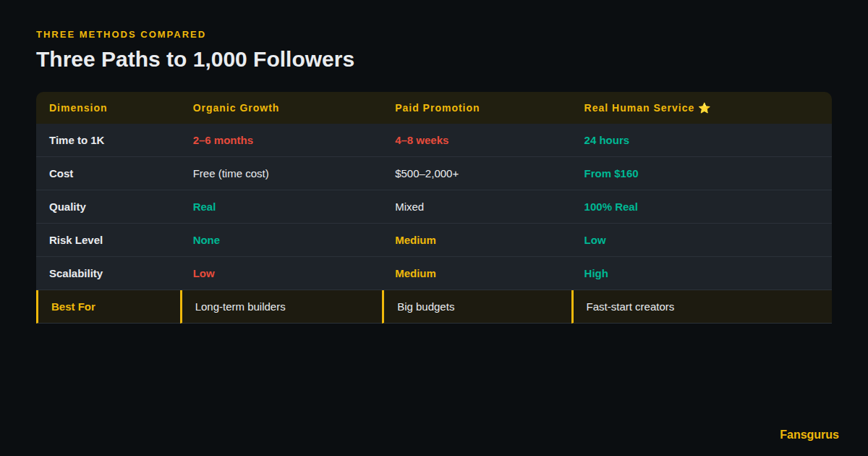This screenshot has height=456, width=868.
Task: Click the Scalability row label
Action: [76, 274]
